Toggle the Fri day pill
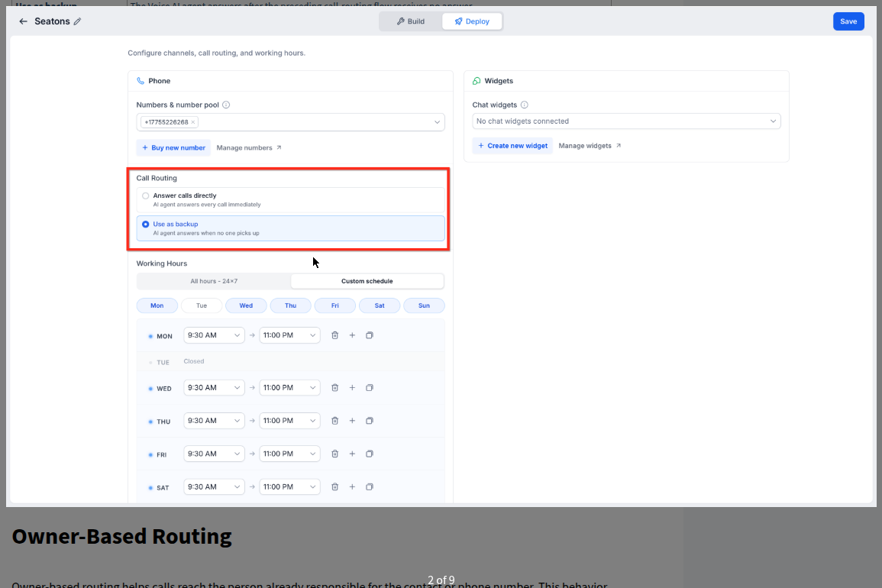The height and width of the screenshot is (588, 882). click(x=334, y=305)
